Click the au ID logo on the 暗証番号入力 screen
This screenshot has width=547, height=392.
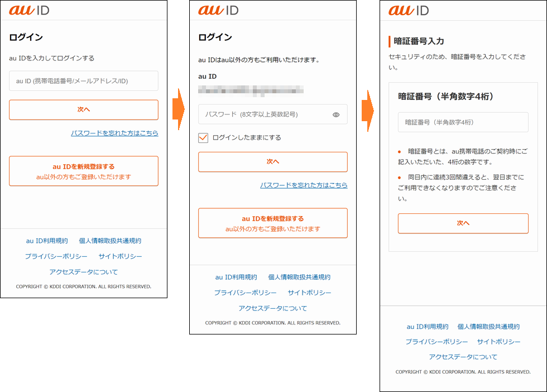click(409, 10)
